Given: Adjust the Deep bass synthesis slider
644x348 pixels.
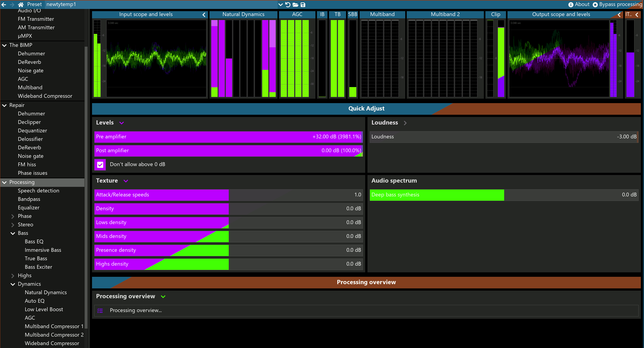Looking at the screenshot, I should 504,195.
